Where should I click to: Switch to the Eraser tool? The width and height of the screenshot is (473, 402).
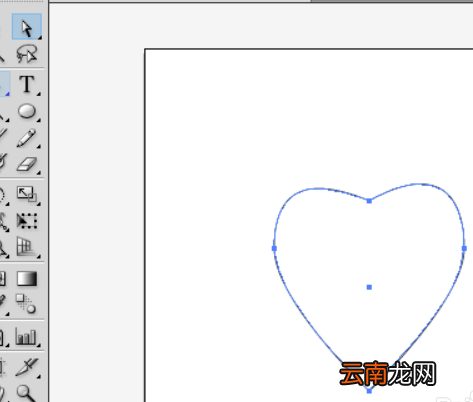pos(27,165)
